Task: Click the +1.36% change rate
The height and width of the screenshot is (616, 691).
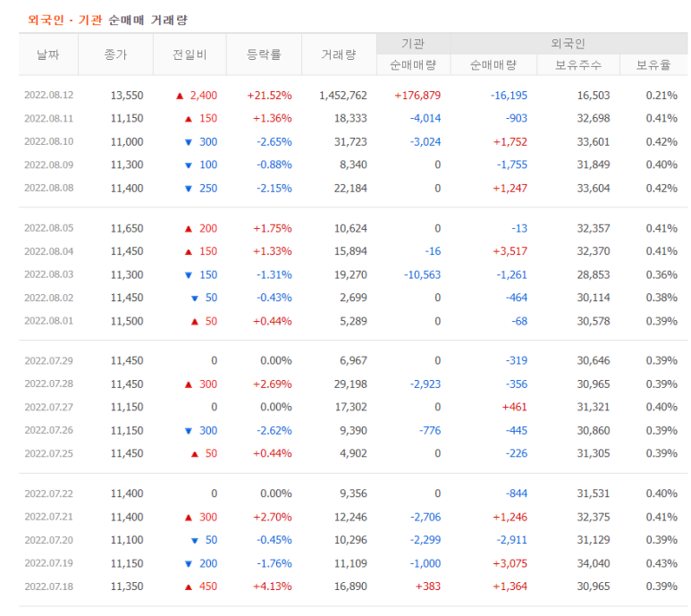Action: click(272, 119)
